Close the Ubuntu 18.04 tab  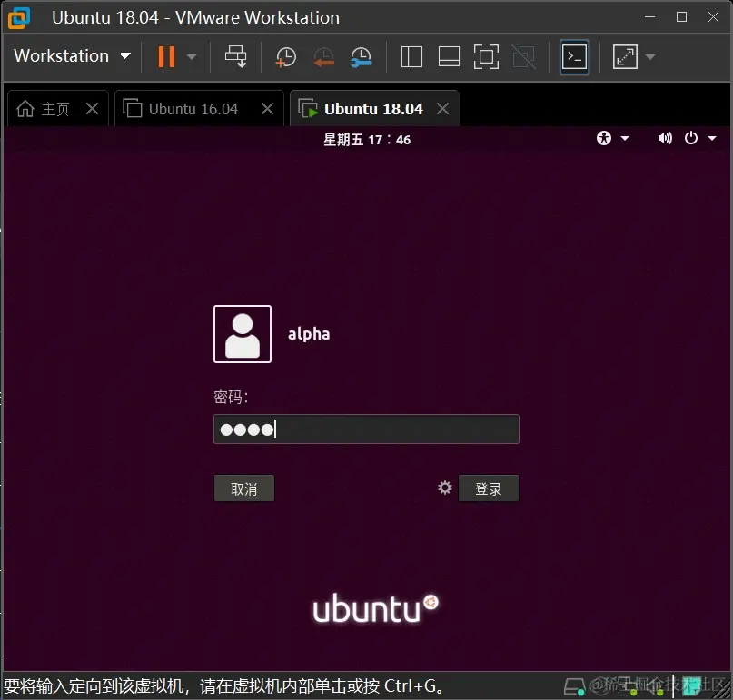pos(442,109)
